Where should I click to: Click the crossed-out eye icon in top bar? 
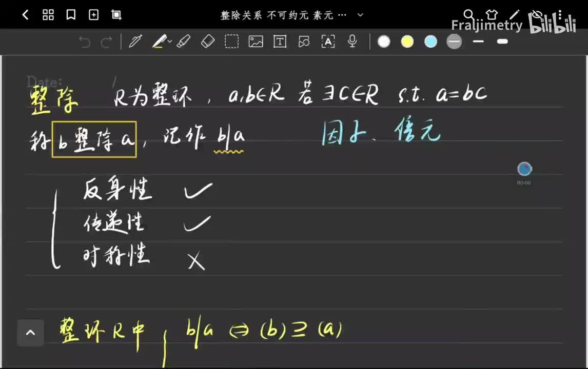coord(537,15)
